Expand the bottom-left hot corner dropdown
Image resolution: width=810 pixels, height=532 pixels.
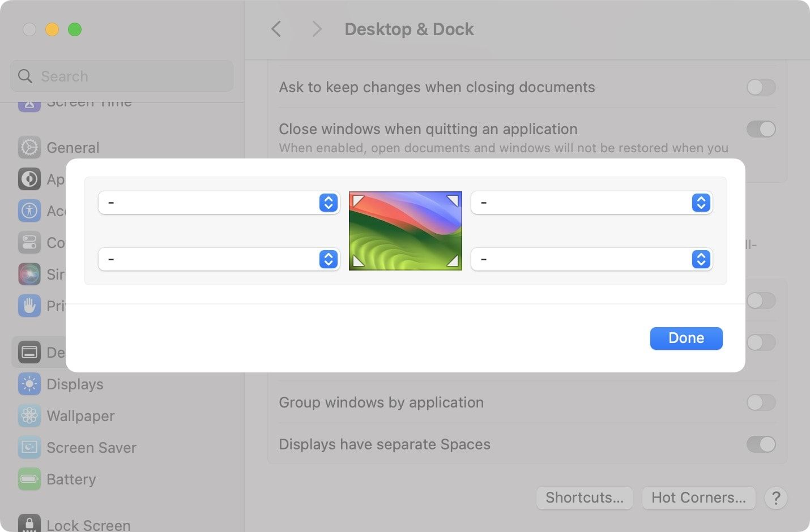pos(219,259)
